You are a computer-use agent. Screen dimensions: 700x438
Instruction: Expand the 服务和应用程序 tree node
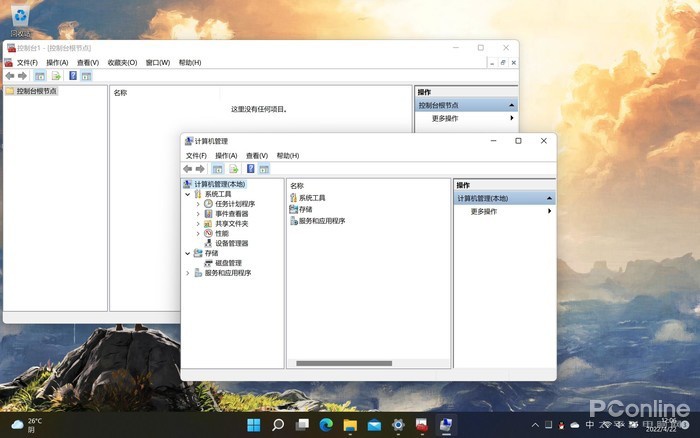(x=187, y=273)
